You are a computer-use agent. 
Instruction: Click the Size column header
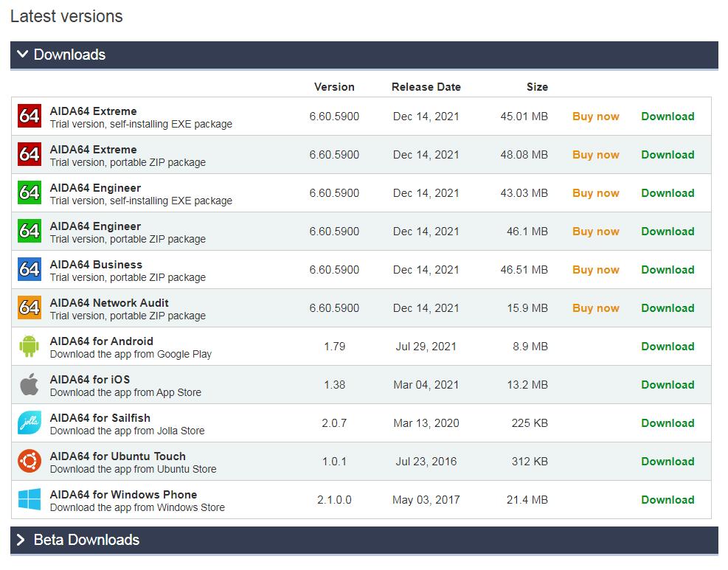pos(537,87)
